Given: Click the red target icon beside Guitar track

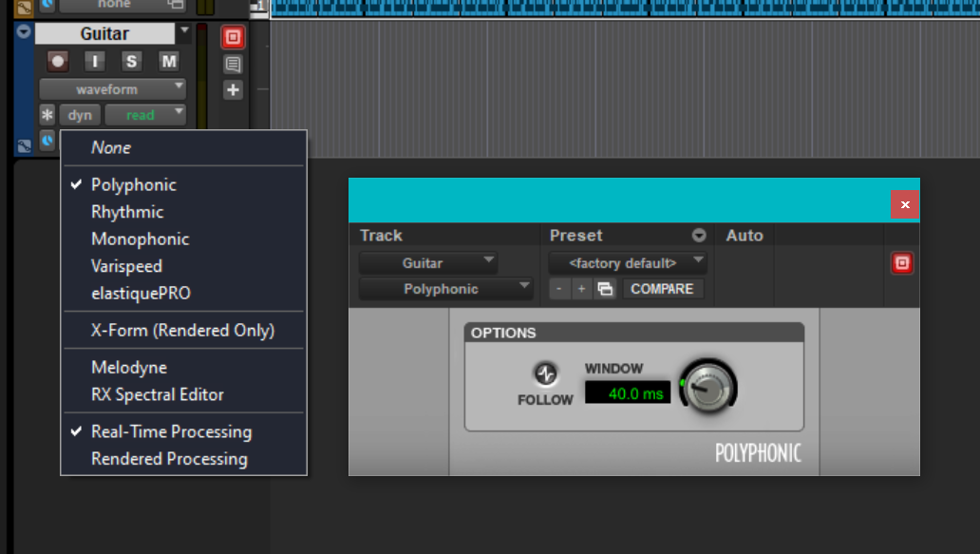Looking at the screenshot, I should click(x=233, y=38).
